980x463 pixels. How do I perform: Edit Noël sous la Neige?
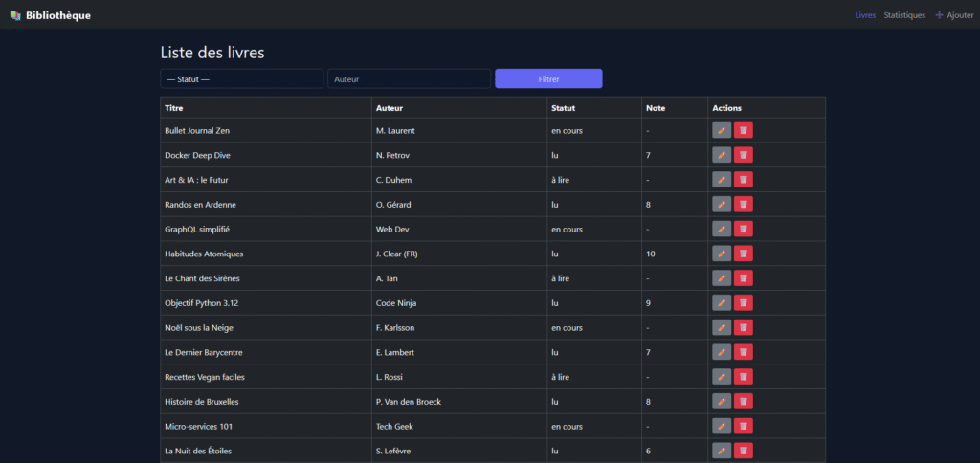[722, 327]
